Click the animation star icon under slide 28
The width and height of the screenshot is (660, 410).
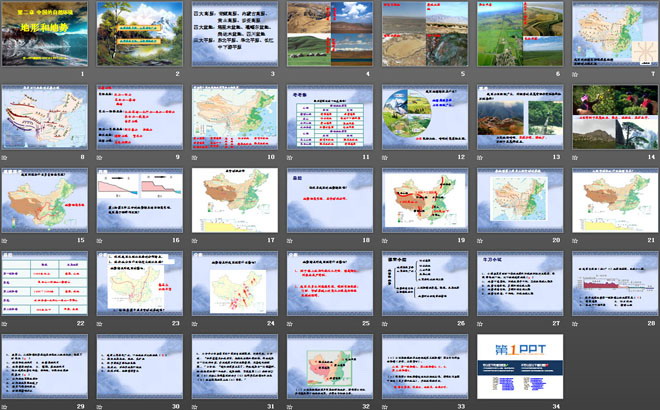point(575,324)
